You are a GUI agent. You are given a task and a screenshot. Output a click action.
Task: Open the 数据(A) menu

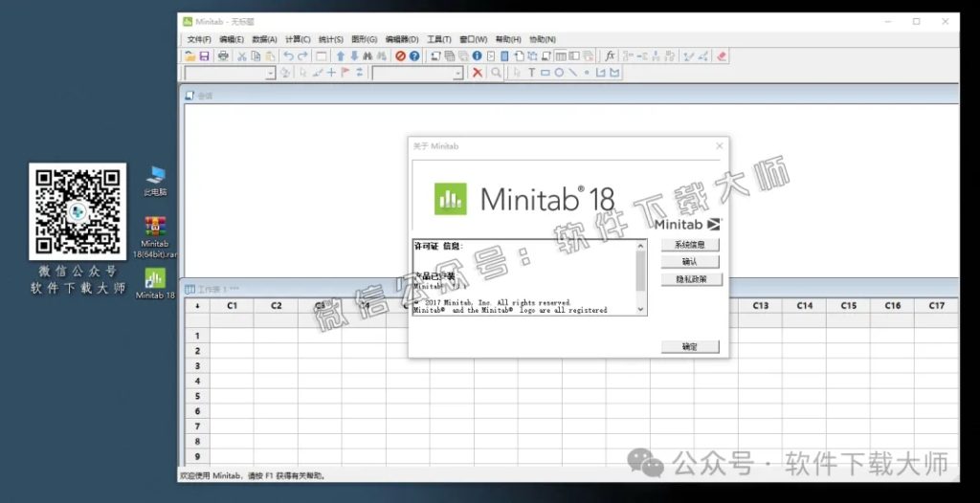(264, 39)
